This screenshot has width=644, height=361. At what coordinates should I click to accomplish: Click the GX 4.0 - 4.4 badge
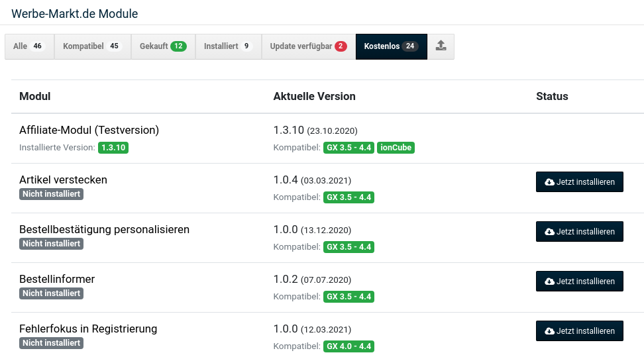click(x=349, y=346)
